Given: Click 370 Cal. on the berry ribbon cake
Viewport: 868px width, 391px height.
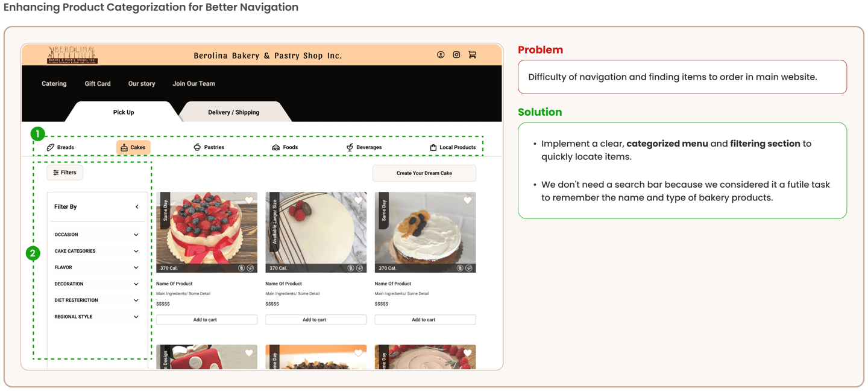Looking at the screenshot, I should 169,268.
